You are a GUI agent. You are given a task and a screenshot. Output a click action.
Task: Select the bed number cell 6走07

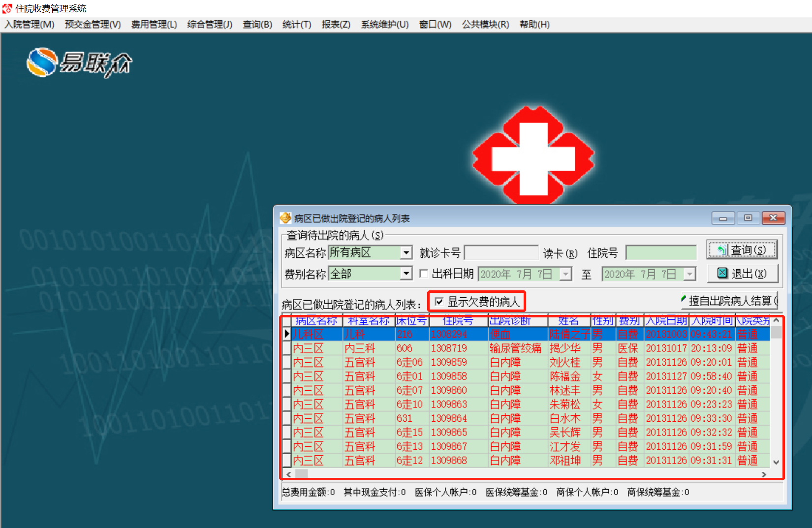(x=412, y=391)
